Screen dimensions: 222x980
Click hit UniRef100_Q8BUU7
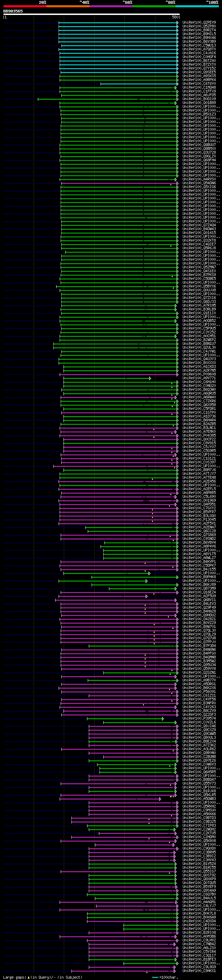[x=199, y=145]
